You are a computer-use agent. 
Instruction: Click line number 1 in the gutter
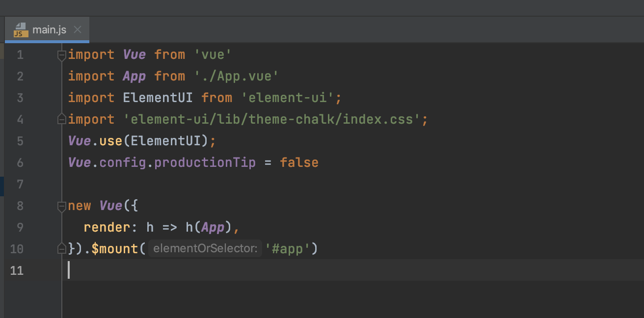pos(20,54)
